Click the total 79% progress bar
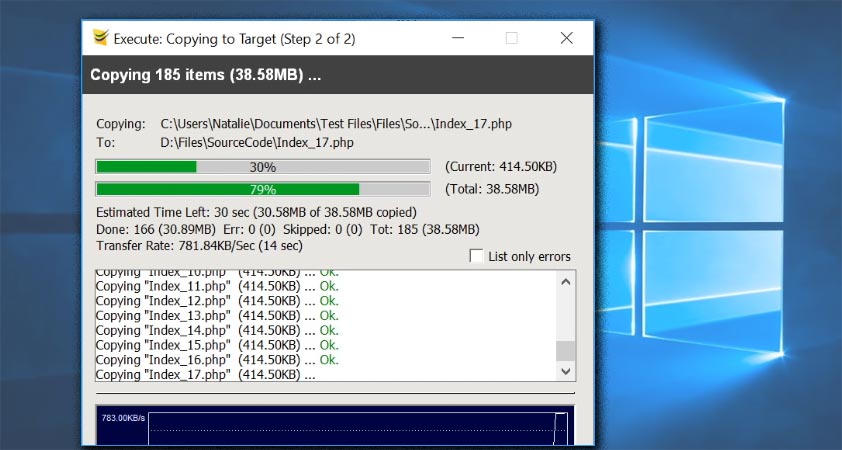 coord(262,189)
